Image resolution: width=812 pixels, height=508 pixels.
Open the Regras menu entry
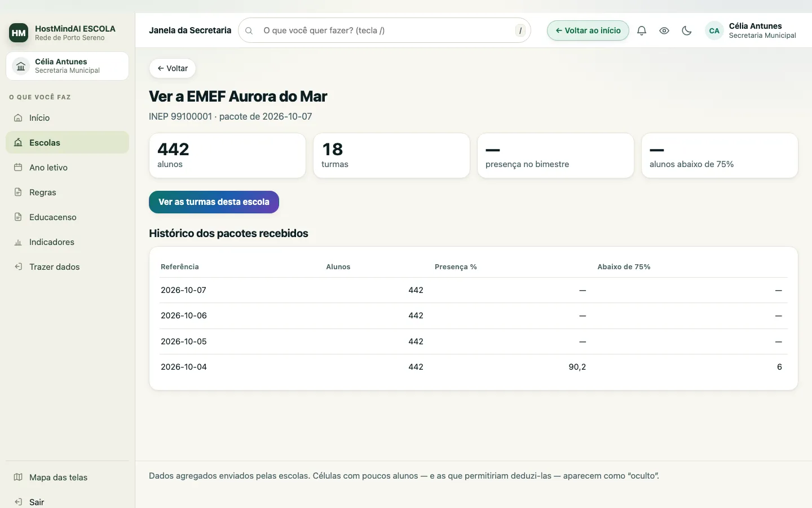click(x=67, y=192)
